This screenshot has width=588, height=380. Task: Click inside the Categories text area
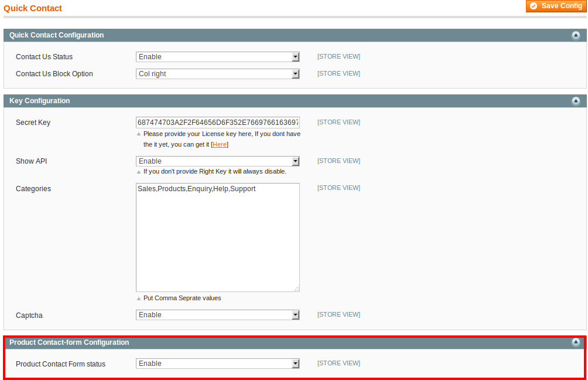tap(217, 237)
